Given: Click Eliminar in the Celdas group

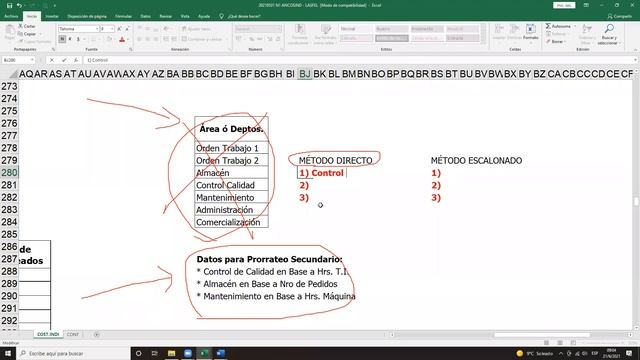Looking at the screenshot, I should point(514,33).
